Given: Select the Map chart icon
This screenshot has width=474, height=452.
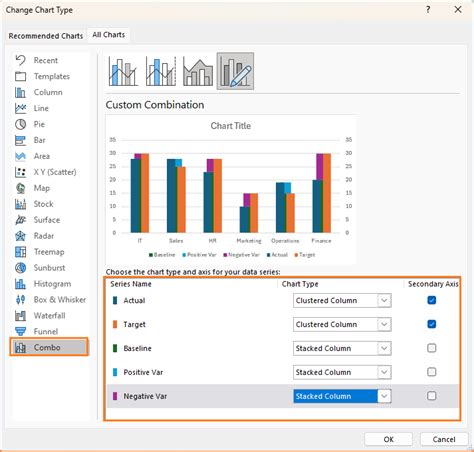Looking at the screenshot, I should (x=20, y=188).
